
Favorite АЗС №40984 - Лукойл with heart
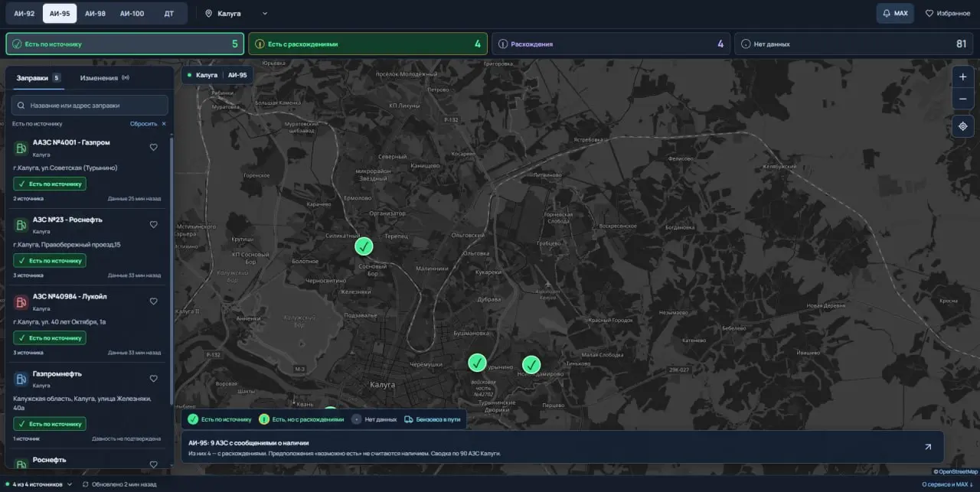click(x=153, y=301)
